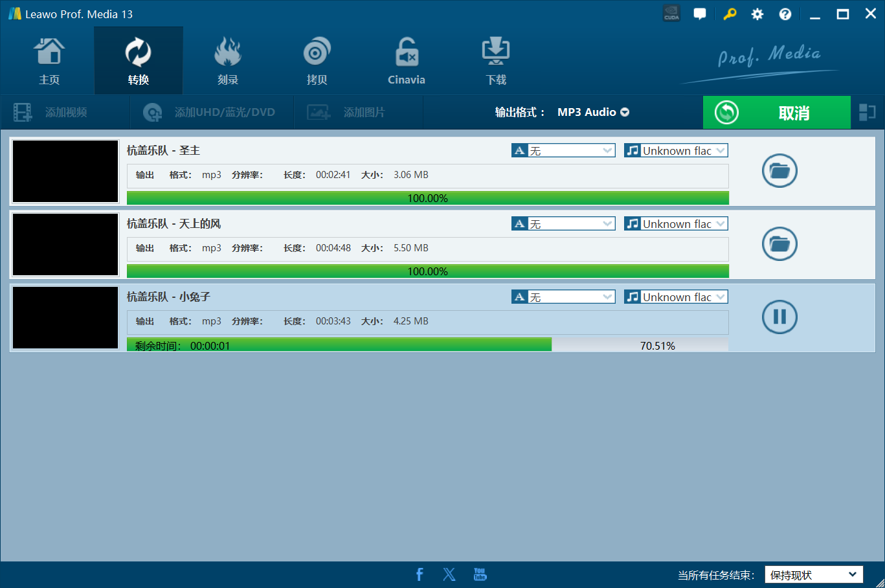Click the 100.00% progress bar of 圣主
Image resolution: width=885 pixels, height=588 pixels.
click(428, 198)
